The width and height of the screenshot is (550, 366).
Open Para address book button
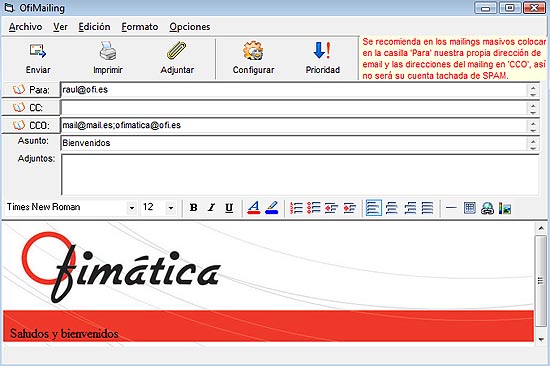[x=31, y=90]
